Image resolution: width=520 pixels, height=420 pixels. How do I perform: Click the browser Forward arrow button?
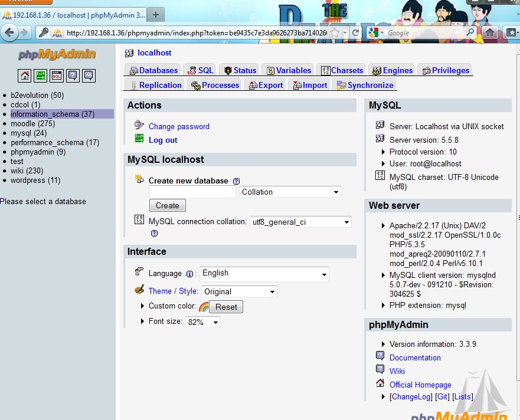click(24, 32)
